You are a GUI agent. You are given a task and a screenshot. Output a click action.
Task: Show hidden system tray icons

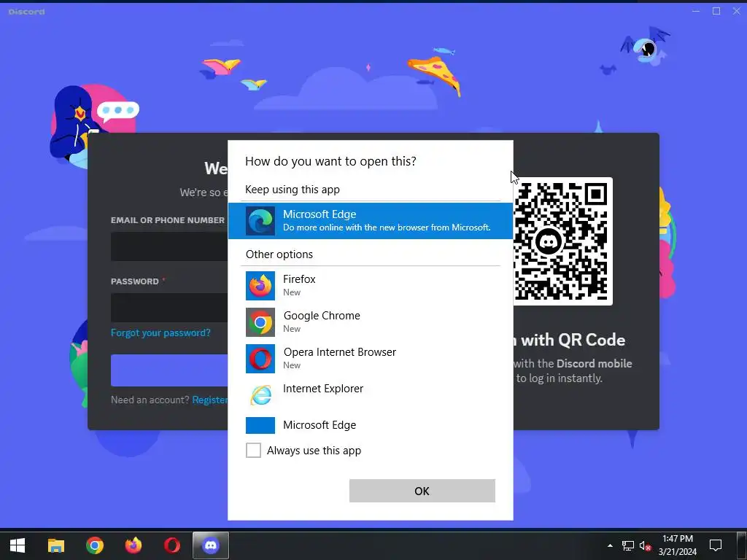tap(610, 545)
